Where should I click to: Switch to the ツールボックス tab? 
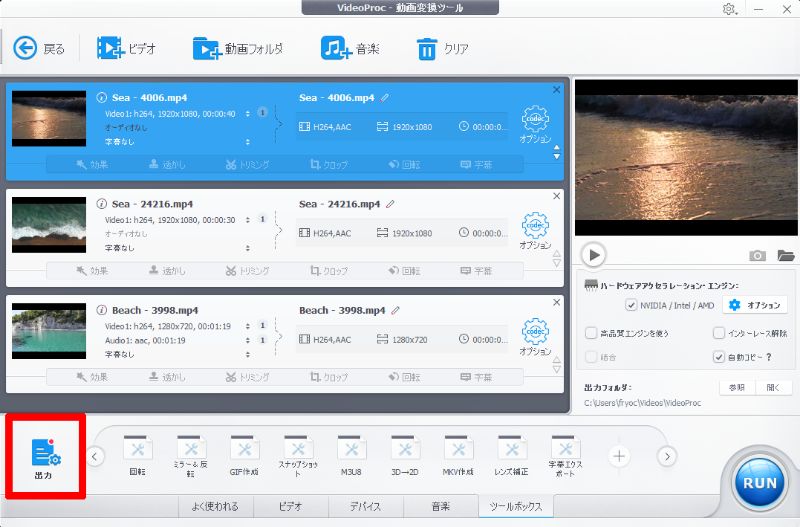pyautogui.click(x=516, y=506)
